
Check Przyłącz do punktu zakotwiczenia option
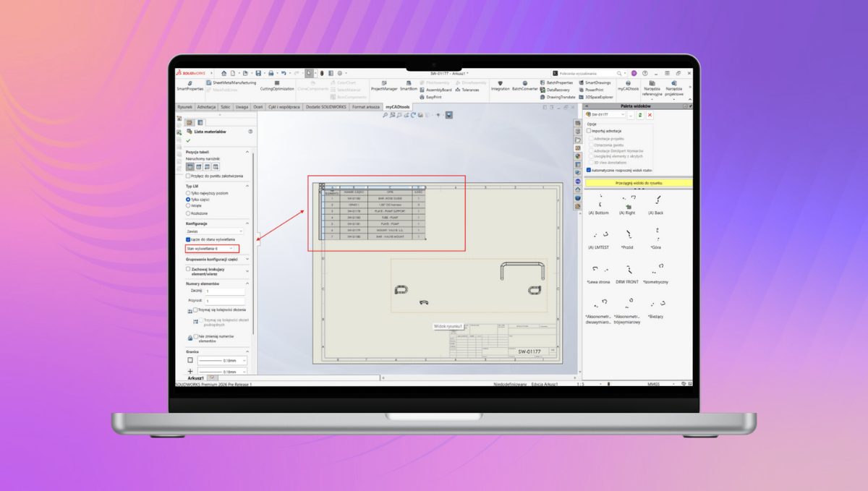coord(189,176)
